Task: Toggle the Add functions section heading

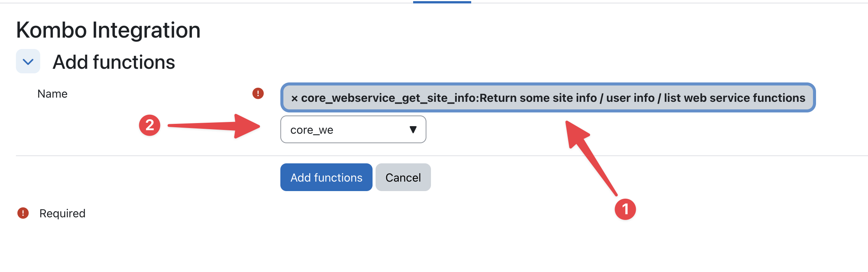Action: pos(114,62)
